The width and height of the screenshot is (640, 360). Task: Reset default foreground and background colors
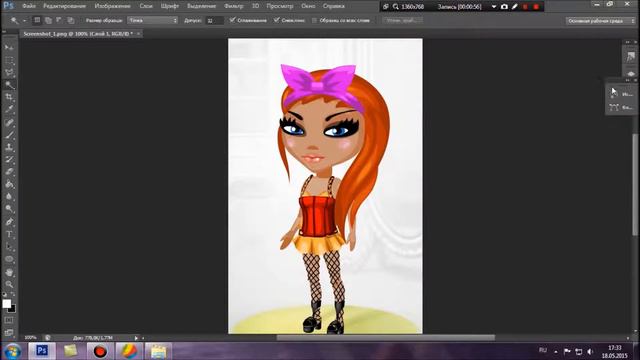[x=4, y=295]
